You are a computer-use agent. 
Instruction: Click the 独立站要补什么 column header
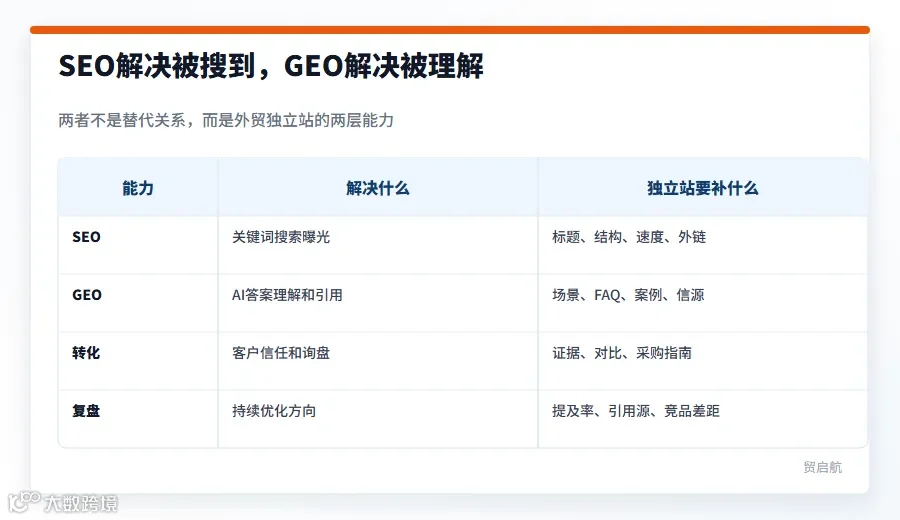[703, 188]
